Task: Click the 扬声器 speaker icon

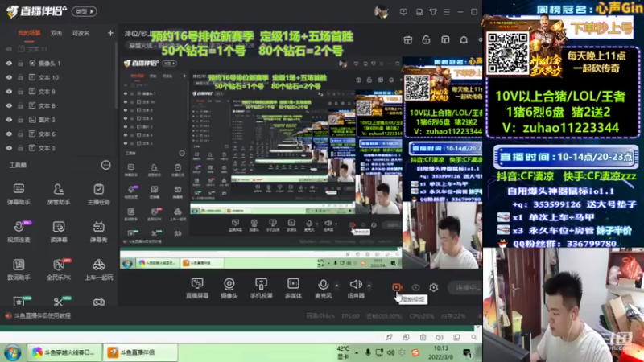Action: pos(356,285)
